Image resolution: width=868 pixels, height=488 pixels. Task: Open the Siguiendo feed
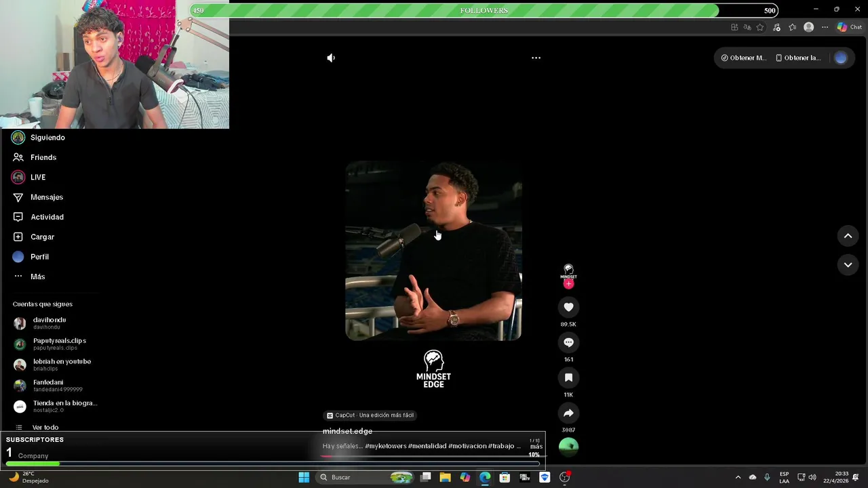39,138
